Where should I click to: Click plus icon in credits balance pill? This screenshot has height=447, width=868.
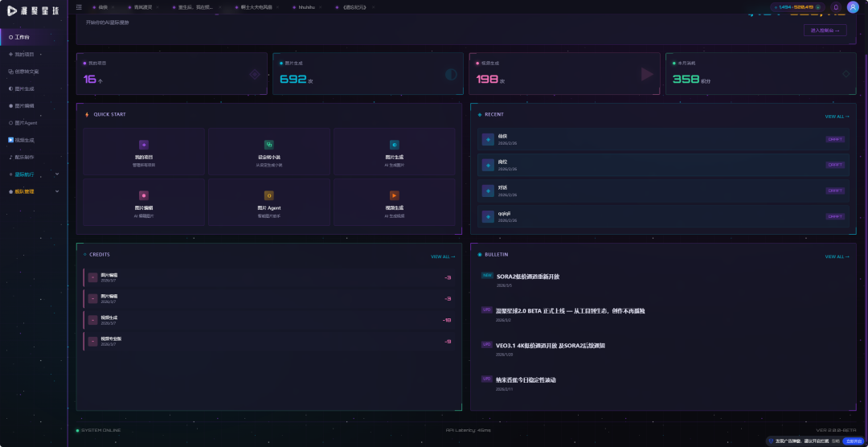(818, 7)
